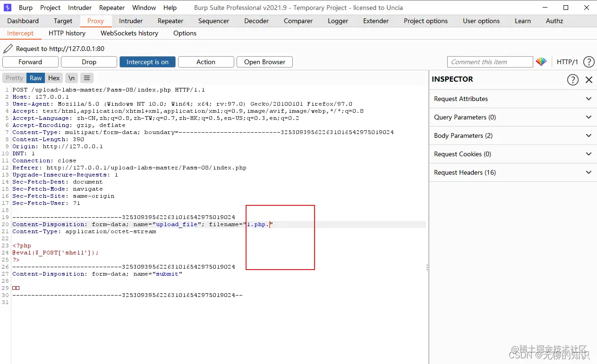Open the Burp menu
597x364 pixels.
point(26,8)
